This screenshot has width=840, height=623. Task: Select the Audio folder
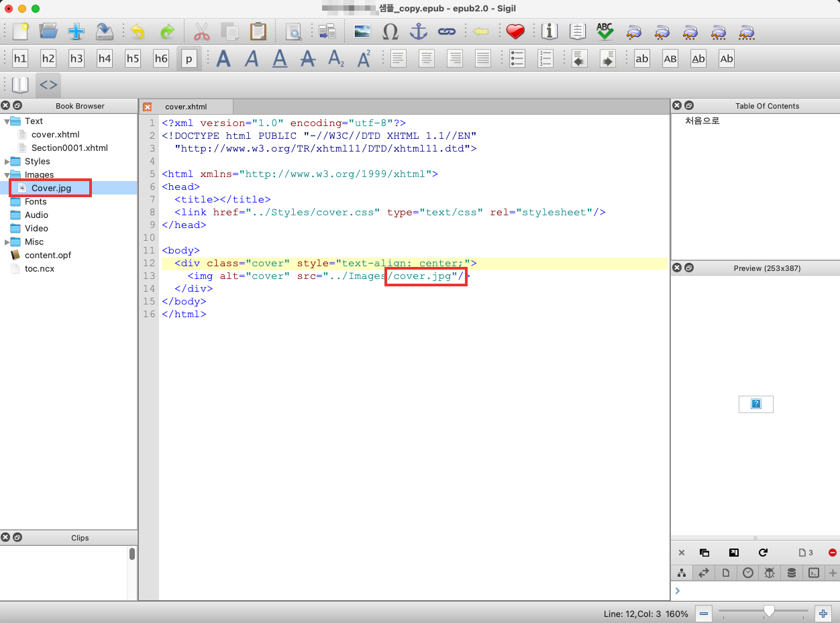pyautogui.click(x=36, y=215)
